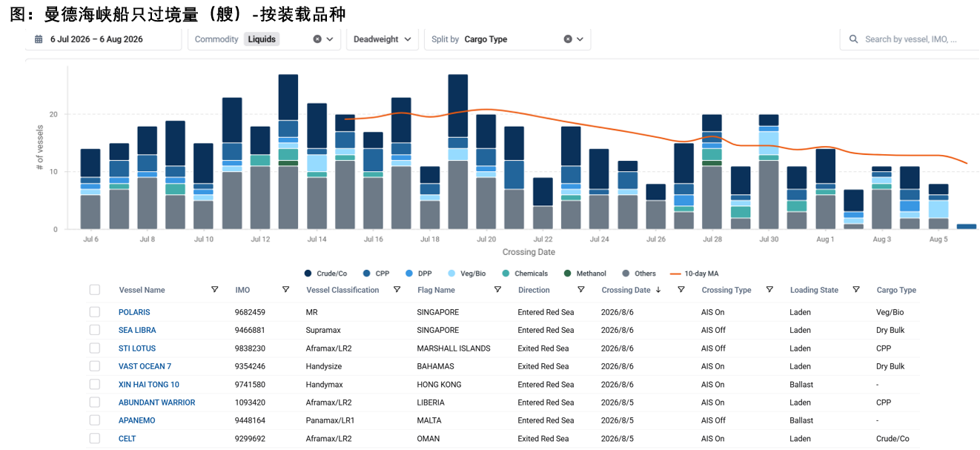Click the Crossing Date sort arrow
Screen dimensions: 980x450
click(658, 290)
